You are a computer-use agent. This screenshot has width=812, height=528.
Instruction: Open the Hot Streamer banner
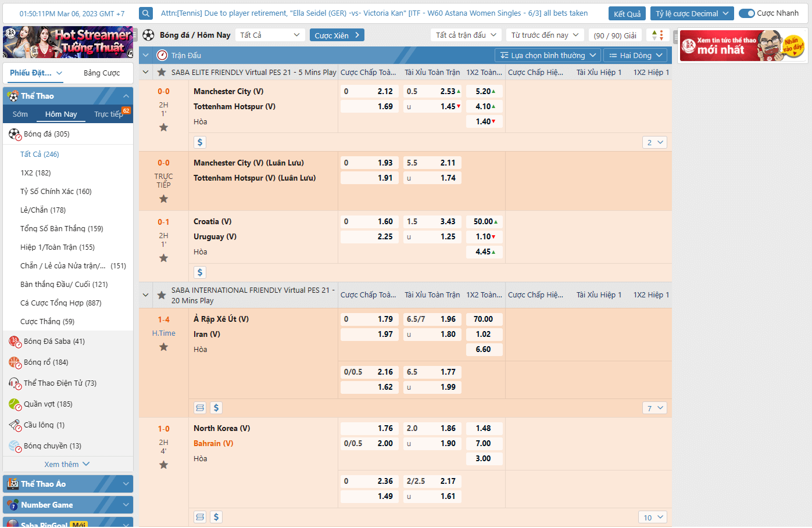point(68,42)
